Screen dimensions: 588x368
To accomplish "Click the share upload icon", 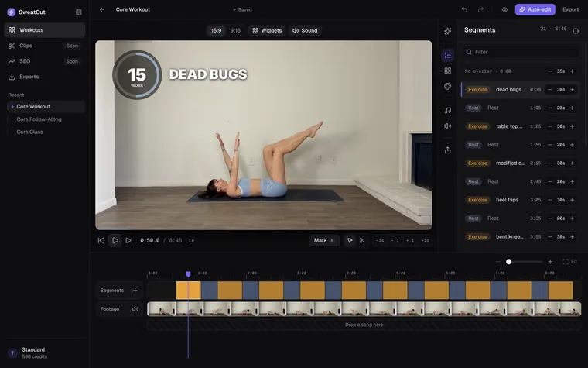I will point(447,150).
